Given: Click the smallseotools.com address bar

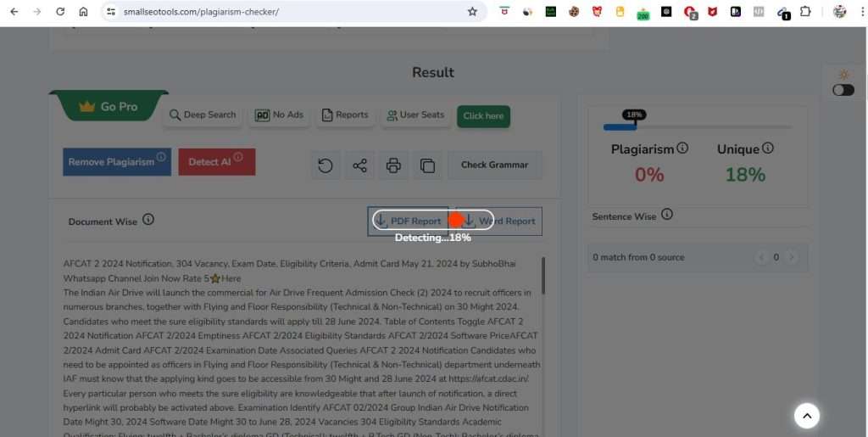Looking at the screenshot, I should tap(293, 12).
